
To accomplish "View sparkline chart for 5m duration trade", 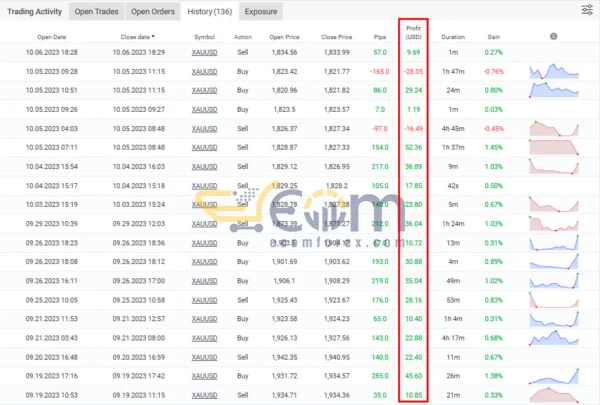I will 554,204.
